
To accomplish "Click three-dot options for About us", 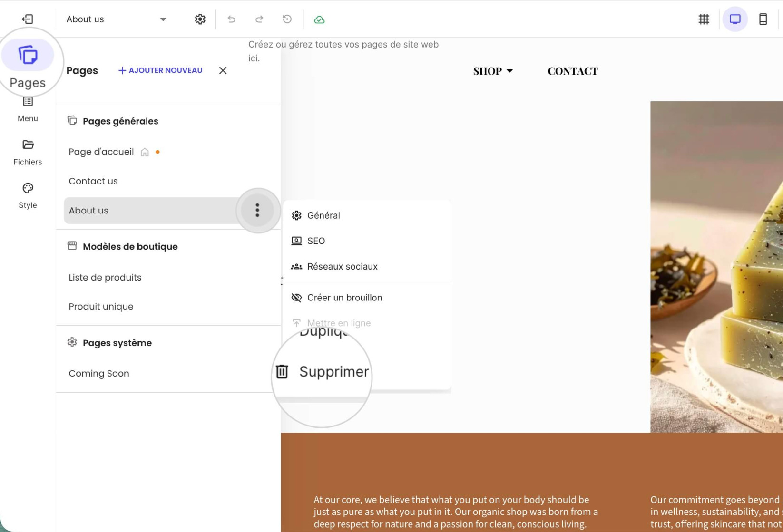I will tap(257, 210).
